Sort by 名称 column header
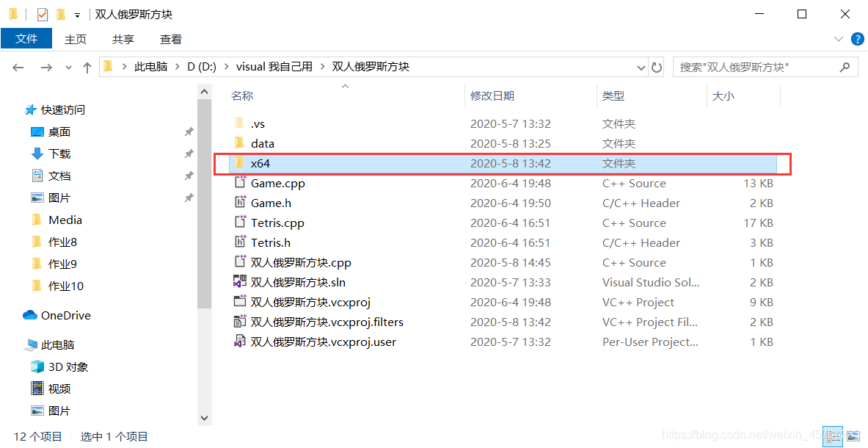Image resolution: width=868 pixels, height=448 pixels. pyautogui.click(x=242, y=95)
